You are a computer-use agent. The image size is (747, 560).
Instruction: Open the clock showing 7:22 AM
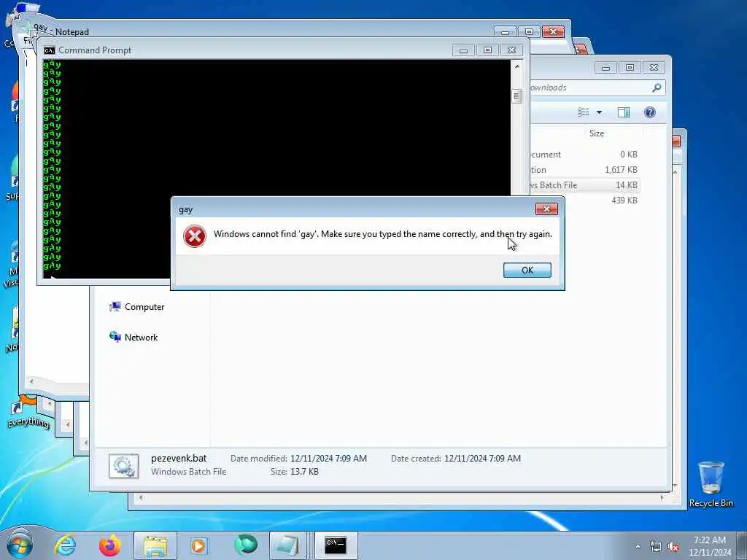(710, 546)
